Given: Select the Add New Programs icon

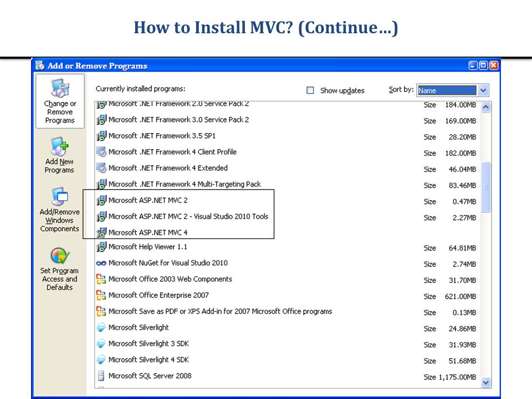Looking at the screenshot, I should tap(60, 146).
